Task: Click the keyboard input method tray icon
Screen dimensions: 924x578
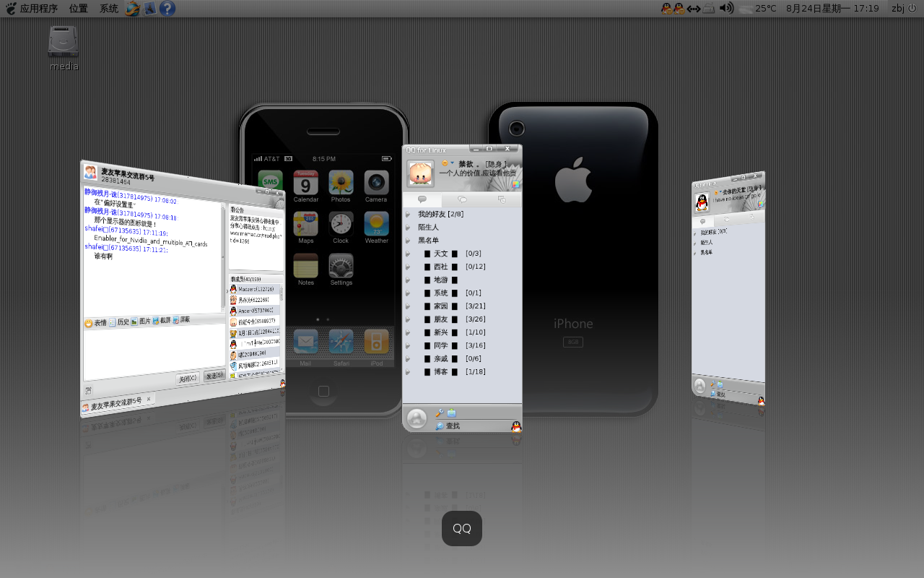Action: [x=709, y=9]
